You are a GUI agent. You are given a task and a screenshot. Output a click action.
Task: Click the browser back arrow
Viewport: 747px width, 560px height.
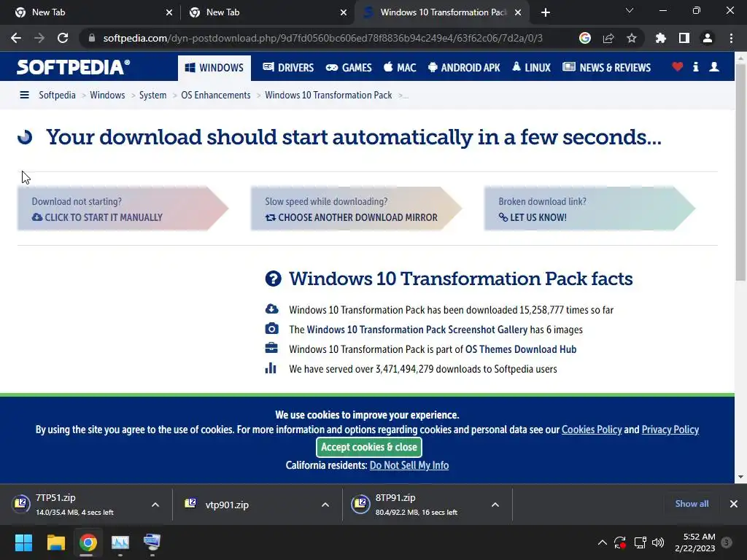click(x=16, y=38)
